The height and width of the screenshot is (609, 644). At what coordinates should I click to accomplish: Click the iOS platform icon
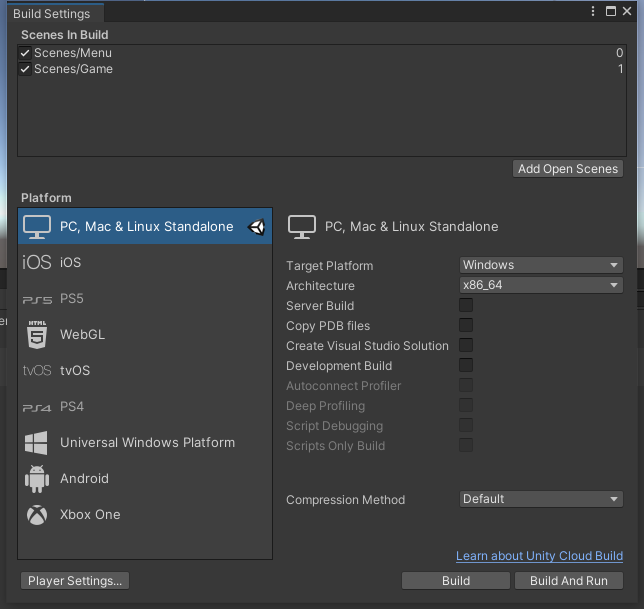click(37, 262)
